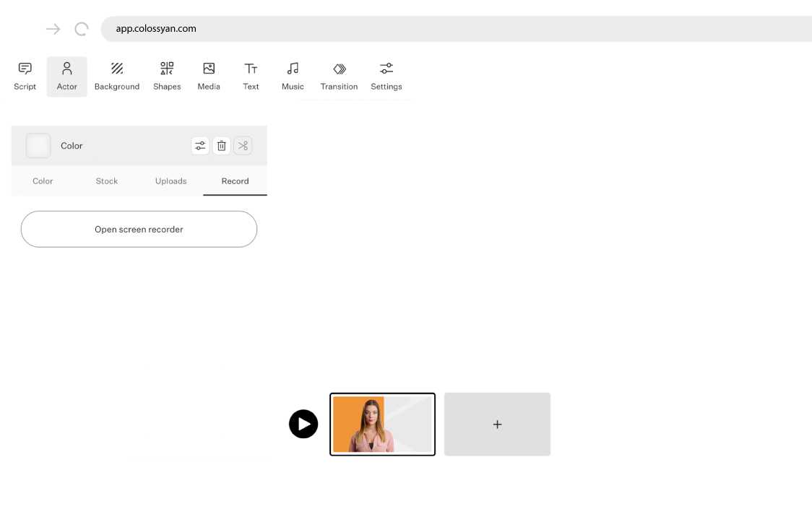Viewport: 812px width, 509px height.
Task: Open the Script panel
Action: point(25,76)
